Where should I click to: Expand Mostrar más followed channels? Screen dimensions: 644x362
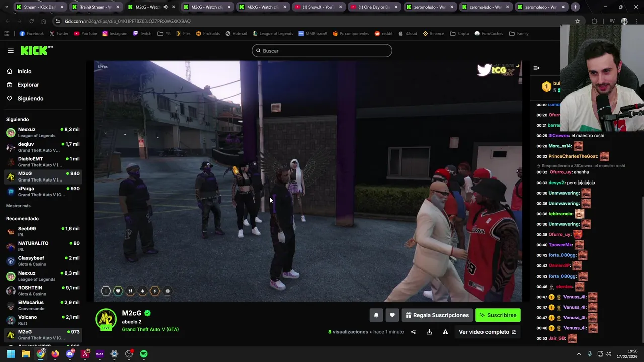pyautogui.click(x=18, y=206)
